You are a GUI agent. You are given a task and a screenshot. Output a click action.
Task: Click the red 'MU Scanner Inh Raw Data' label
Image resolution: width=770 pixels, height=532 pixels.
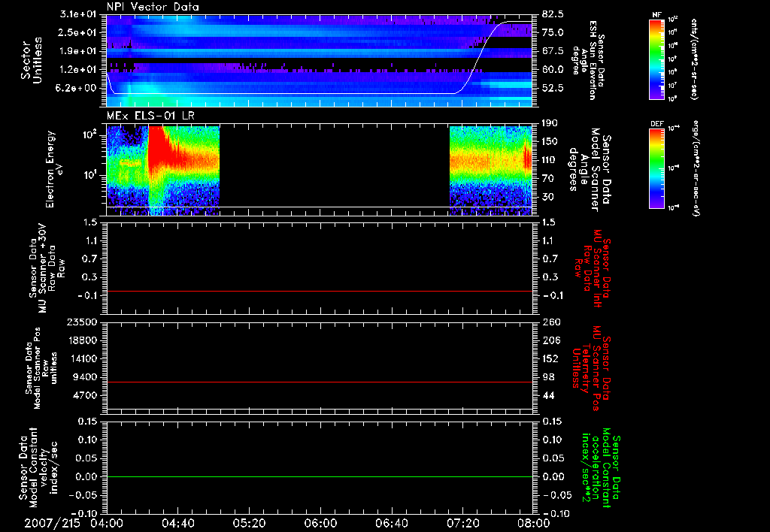tap(593, 268)
